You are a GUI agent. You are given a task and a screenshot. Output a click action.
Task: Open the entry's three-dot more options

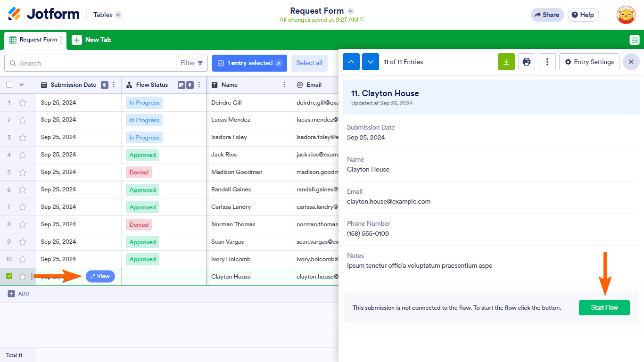pos(547,62)
